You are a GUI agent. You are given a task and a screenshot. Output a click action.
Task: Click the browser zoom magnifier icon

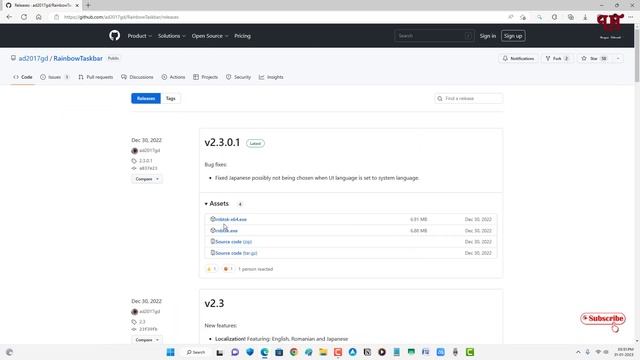point(540,17)
